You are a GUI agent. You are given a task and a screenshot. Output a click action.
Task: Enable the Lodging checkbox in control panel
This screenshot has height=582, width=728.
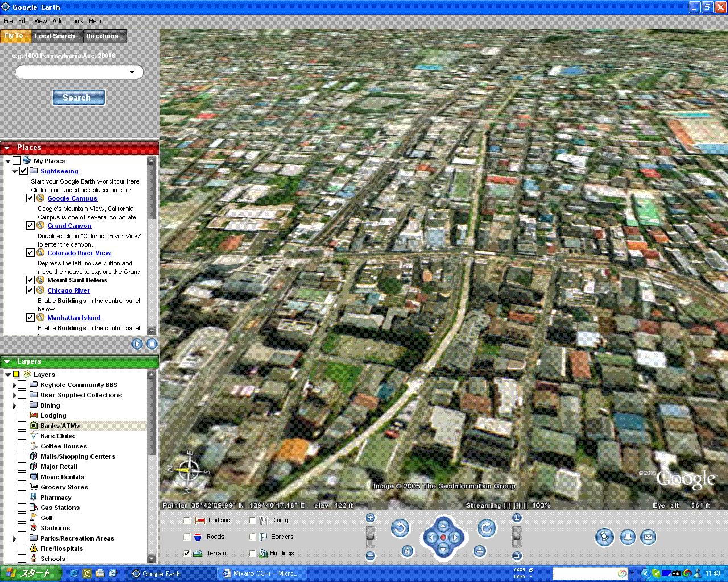tap(187, 521)
